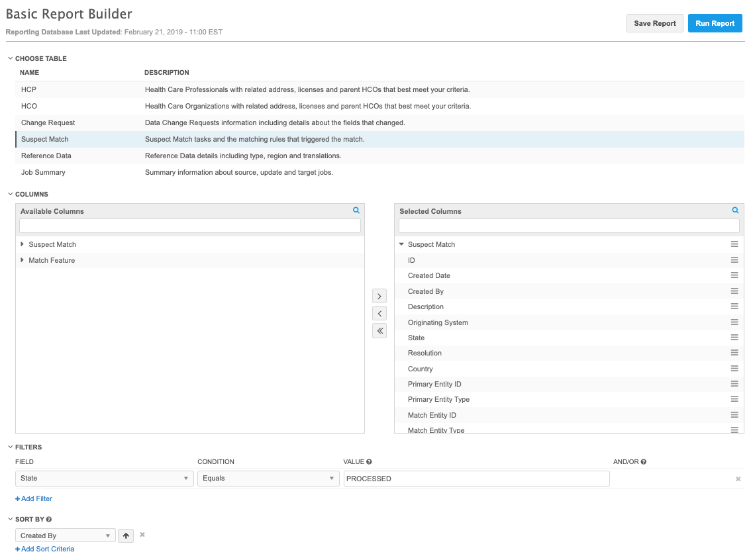
Task: Select the Job Summary table row
Action: 43,172
